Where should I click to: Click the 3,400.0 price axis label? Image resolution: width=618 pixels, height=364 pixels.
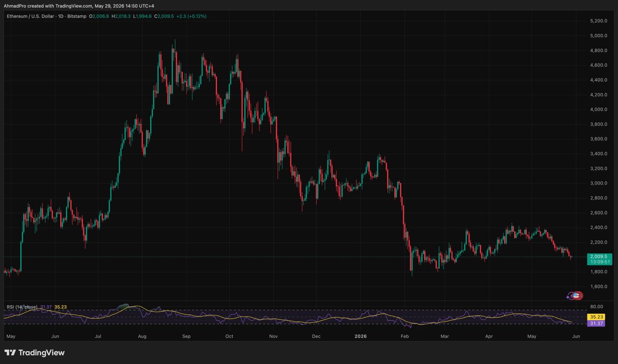tap(597, 154)
